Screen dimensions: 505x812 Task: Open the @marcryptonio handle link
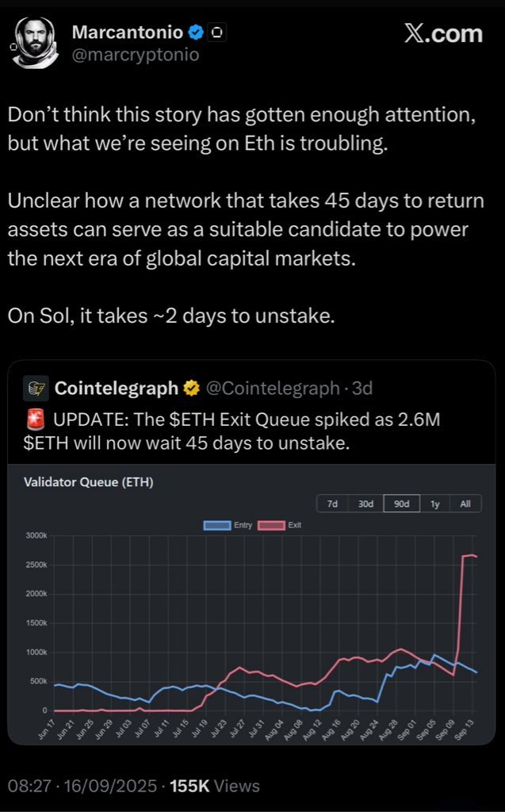coord(136,55)
